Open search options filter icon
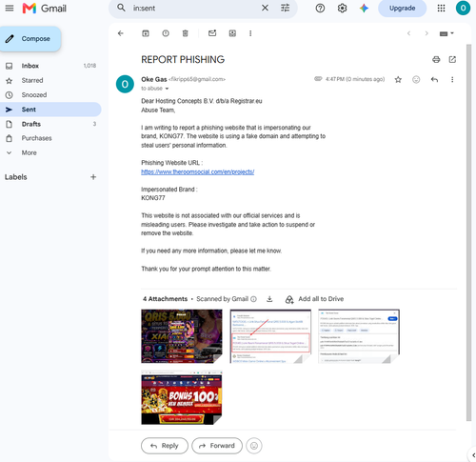The height and width of the screenshot is (462, 476). [285, 8]
